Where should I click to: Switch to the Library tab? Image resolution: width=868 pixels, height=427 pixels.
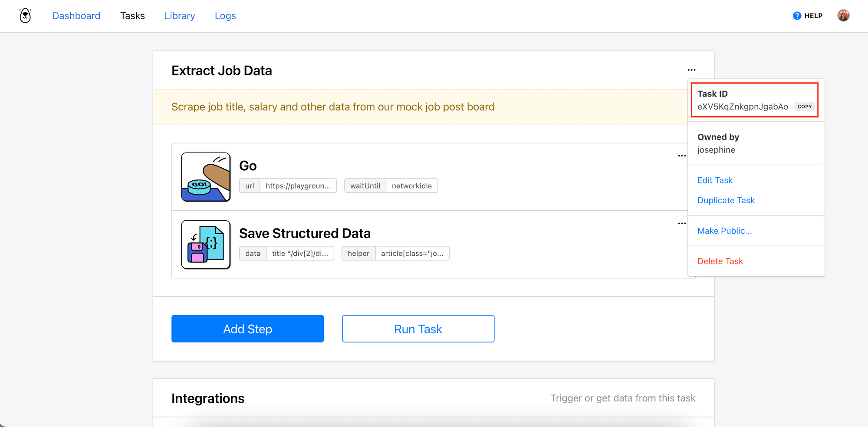[180, 16]
